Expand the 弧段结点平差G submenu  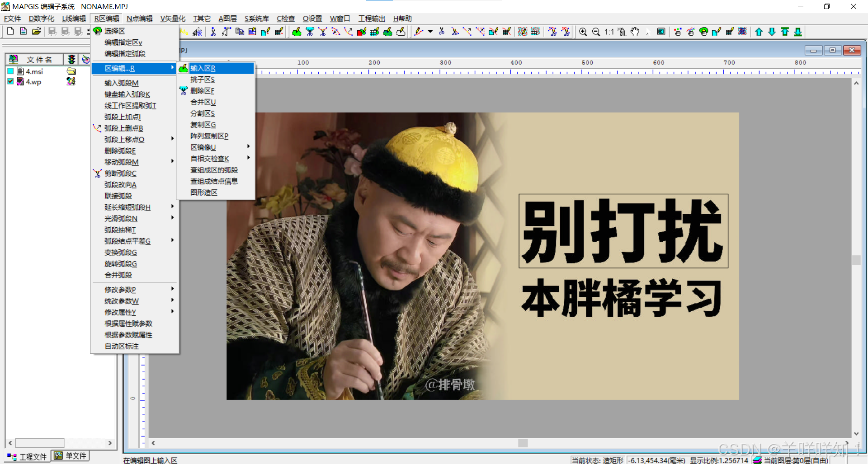click(x=172, y=240)
